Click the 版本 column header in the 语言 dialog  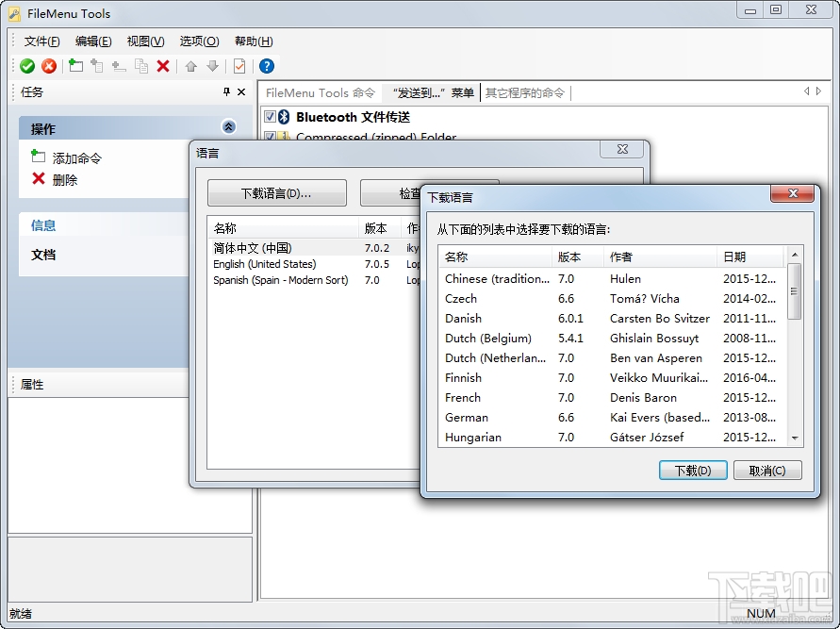point(380,228)
